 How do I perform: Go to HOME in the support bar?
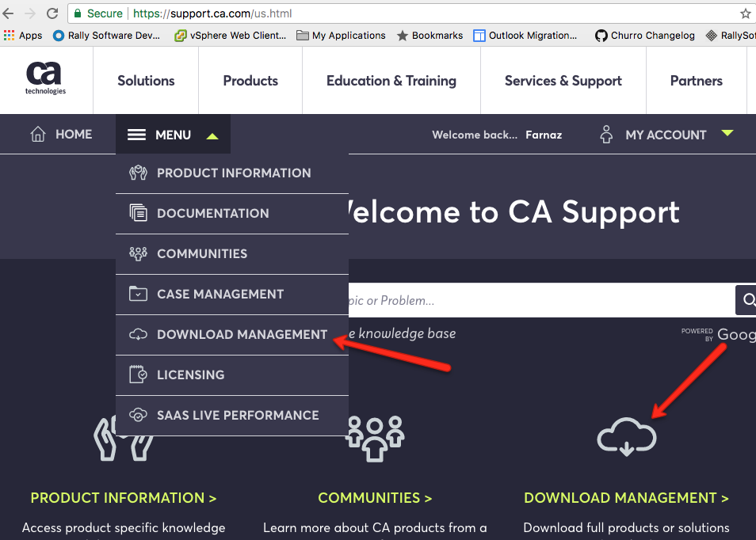[x=74, y=135]
